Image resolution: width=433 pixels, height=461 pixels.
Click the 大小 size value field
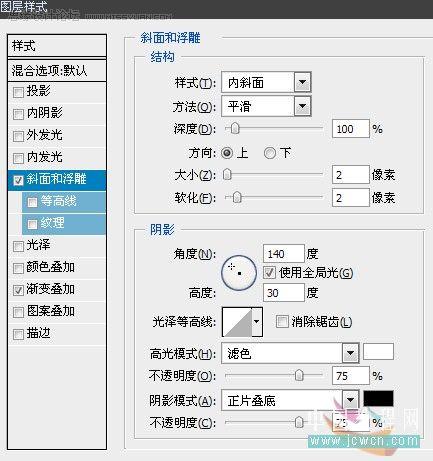click(x=351, y=175)
